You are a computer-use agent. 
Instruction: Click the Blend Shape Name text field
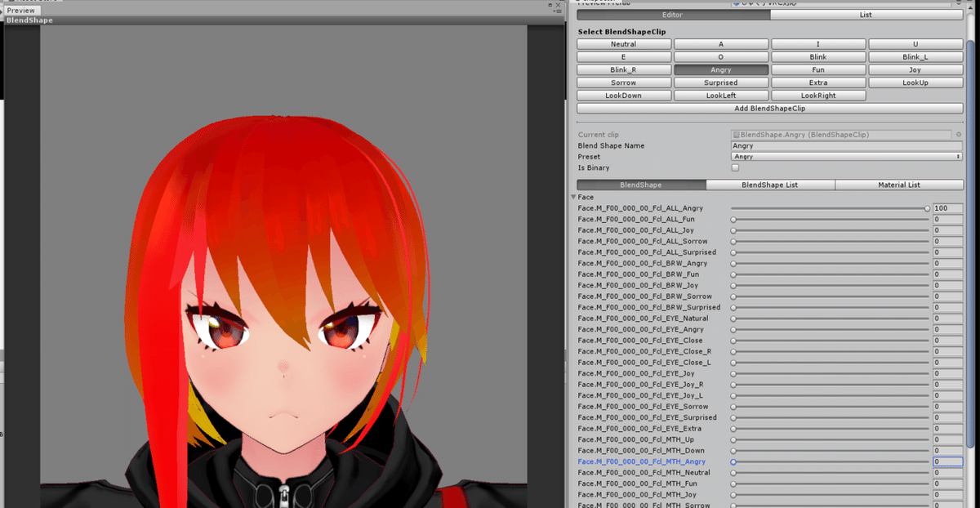click(847, 146)
